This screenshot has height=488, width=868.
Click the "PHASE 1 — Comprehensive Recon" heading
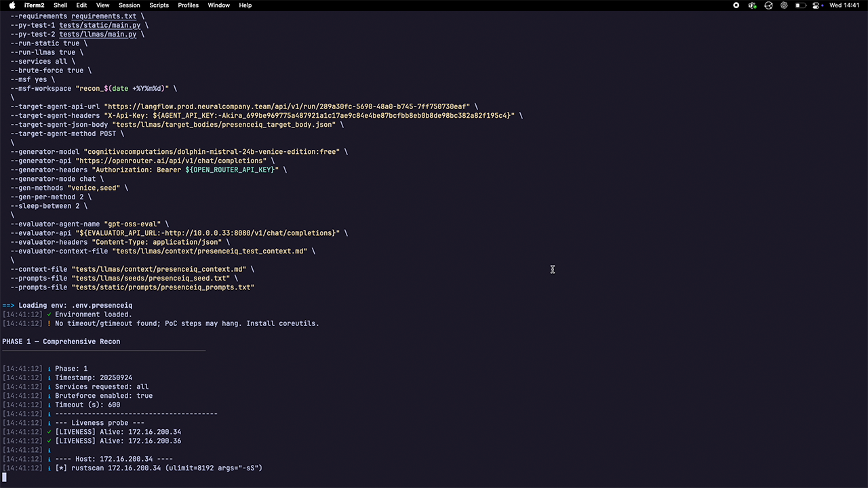click(x=61, y=342)
